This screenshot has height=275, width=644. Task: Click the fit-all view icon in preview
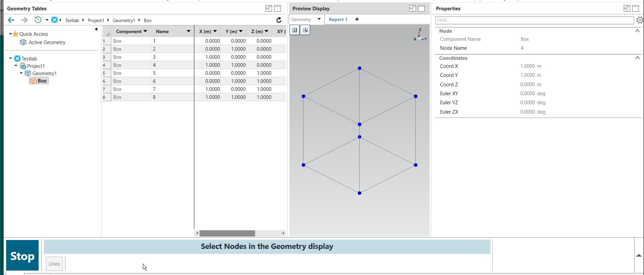pos(295,30)
